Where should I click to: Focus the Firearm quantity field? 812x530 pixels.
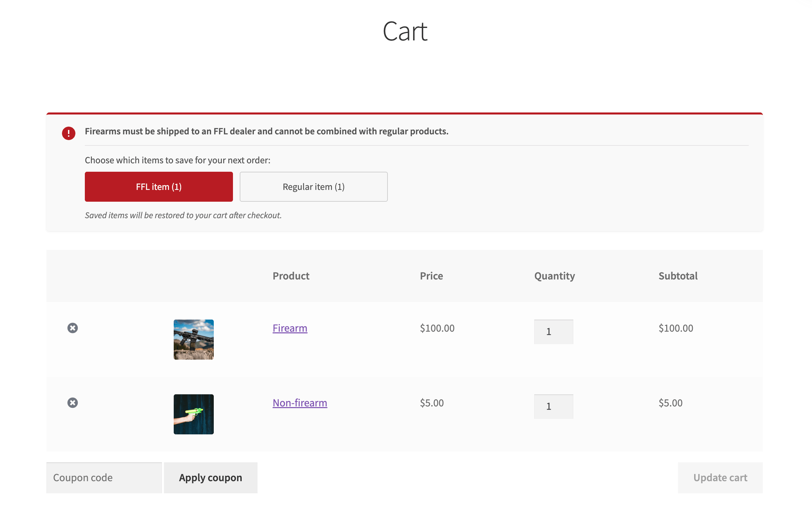tap(554, 332)
